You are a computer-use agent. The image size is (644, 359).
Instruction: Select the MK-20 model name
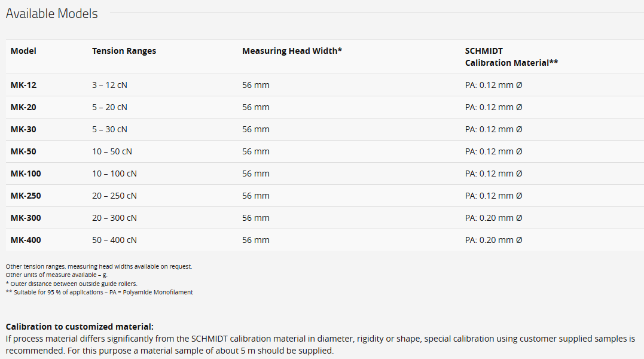coord(23,107)
